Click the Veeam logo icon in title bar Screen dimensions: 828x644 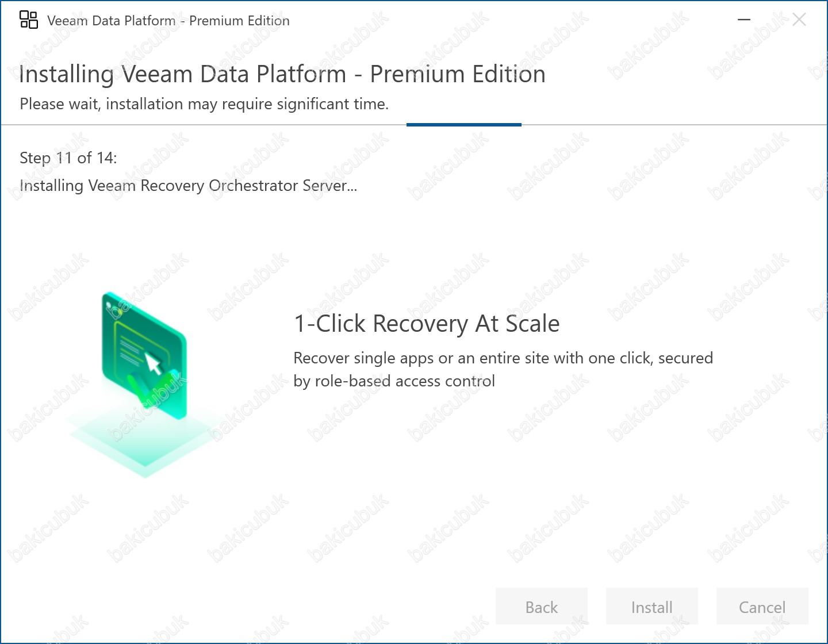[29, 20]
